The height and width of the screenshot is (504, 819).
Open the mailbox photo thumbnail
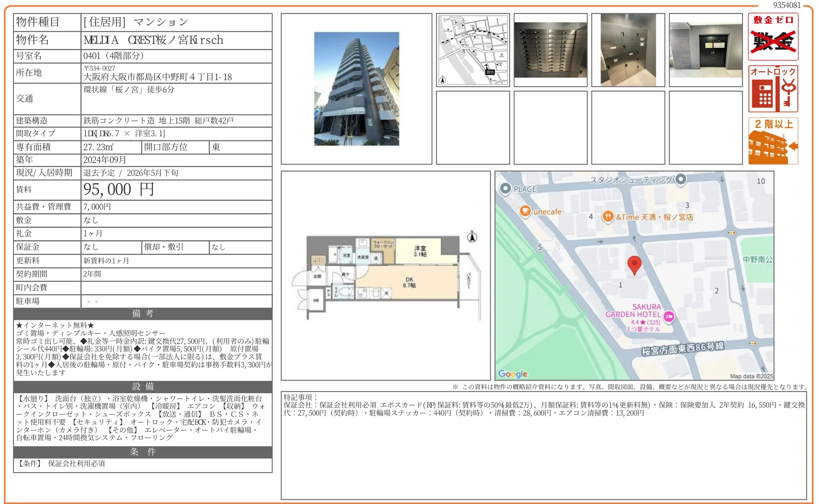pos(550,50)
